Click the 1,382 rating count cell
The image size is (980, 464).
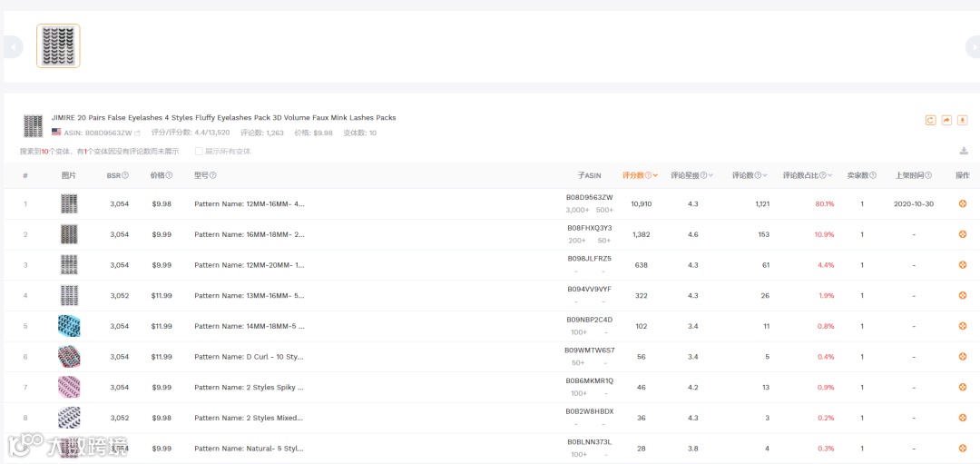[642, 234]
